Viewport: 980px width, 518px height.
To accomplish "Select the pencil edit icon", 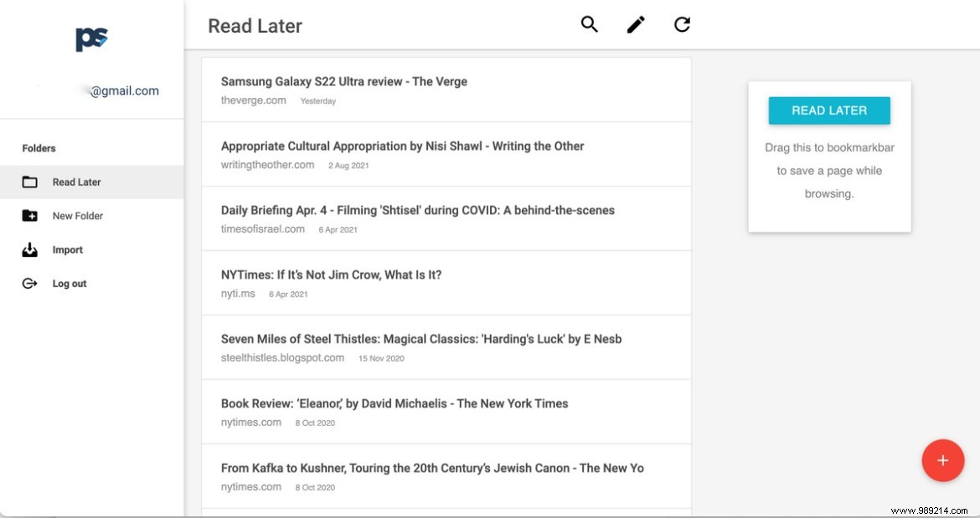I will coord(635,25).
